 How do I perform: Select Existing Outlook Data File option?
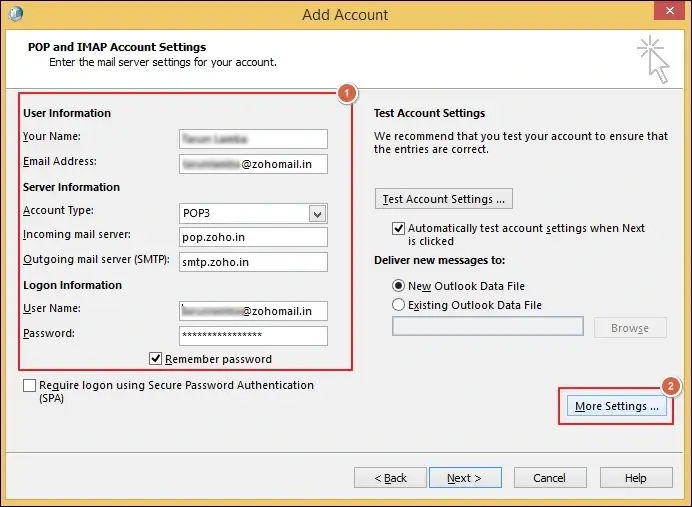398,305
